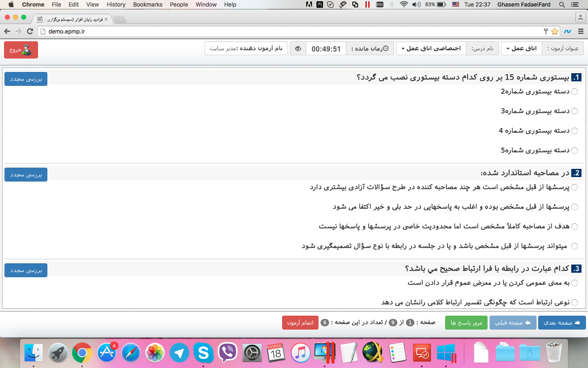The image size is (588, 368).
Task: Open Telegram from the dock
Action: [179, 352]
